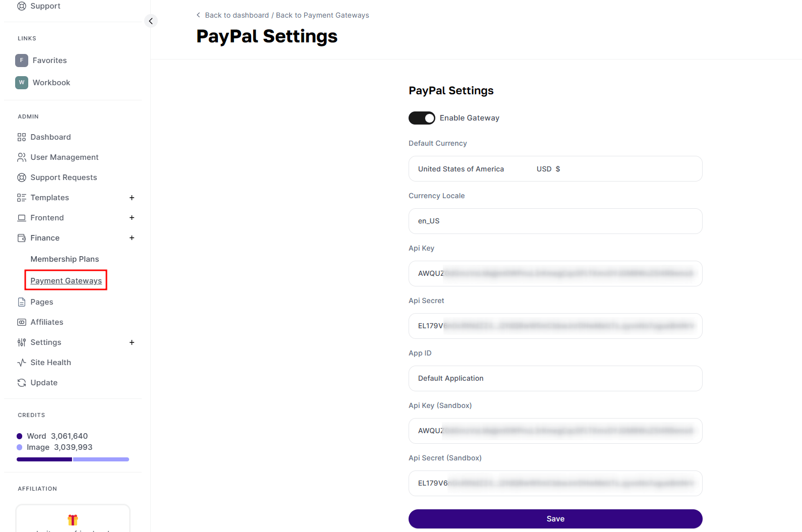This screenshot has height=532, width=802.
Task: Expand the Finance submenu
Action: tap(132, 238)
